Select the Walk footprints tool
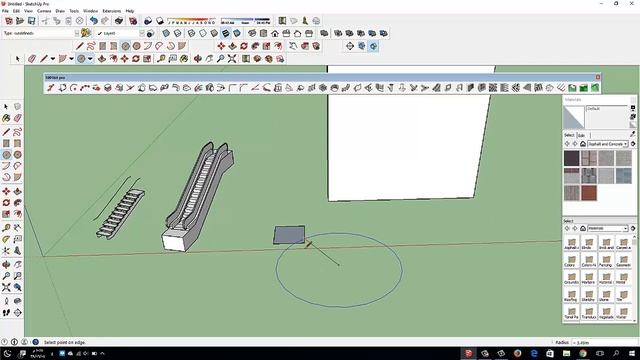The image size is (640, 360). 6,313
